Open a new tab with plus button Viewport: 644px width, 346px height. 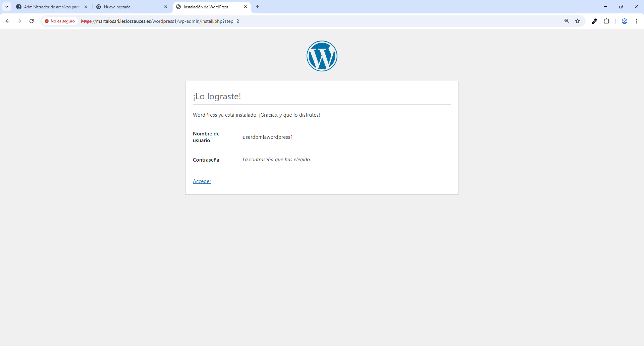(258, 7)
